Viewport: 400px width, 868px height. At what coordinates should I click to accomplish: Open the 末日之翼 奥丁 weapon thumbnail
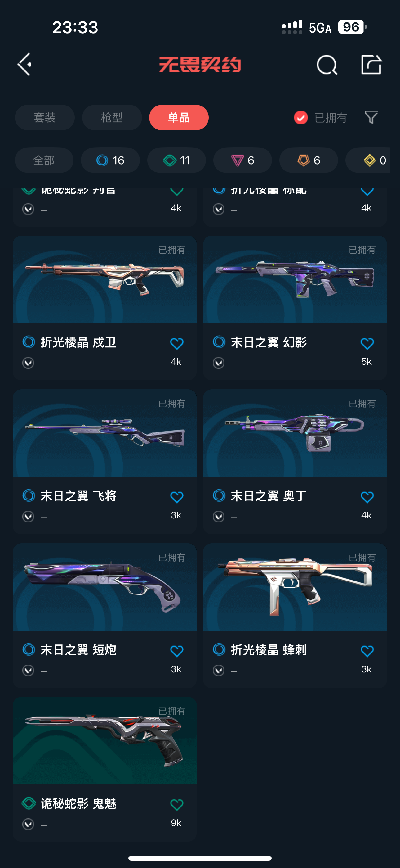[295, 433]
